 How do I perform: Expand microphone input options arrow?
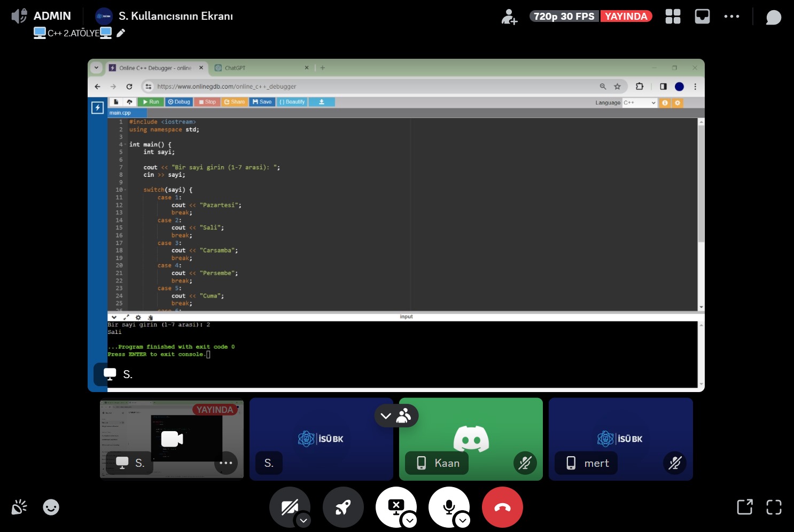coord(463,520)
